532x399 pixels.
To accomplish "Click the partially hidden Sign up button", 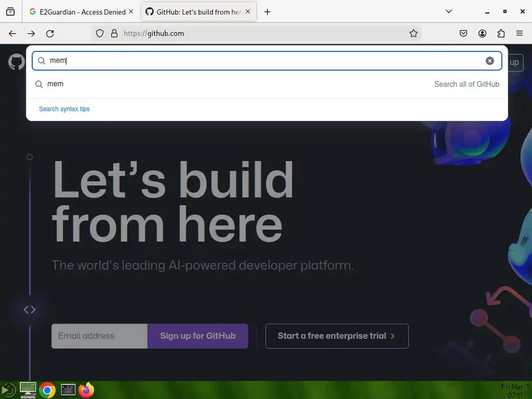I will coord(515,62).
